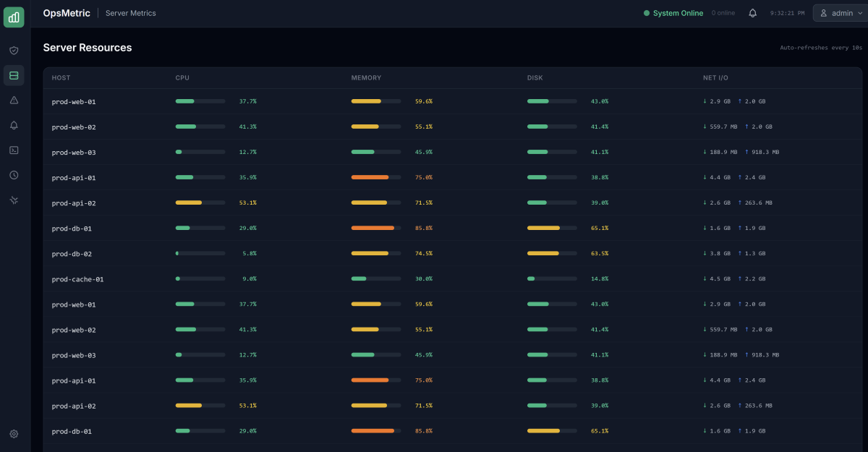868x452 pixels.
Task: Open the terminal console sidebar icon
Action: (14, 150)
